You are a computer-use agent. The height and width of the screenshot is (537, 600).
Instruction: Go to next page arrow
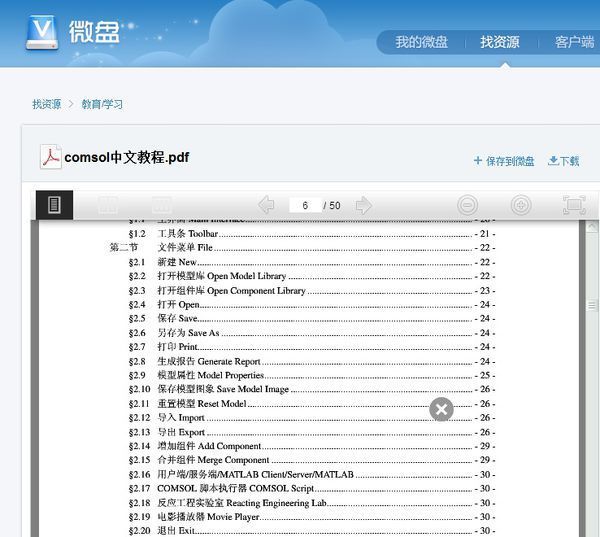pyautogui.click(x=364, y=205)
